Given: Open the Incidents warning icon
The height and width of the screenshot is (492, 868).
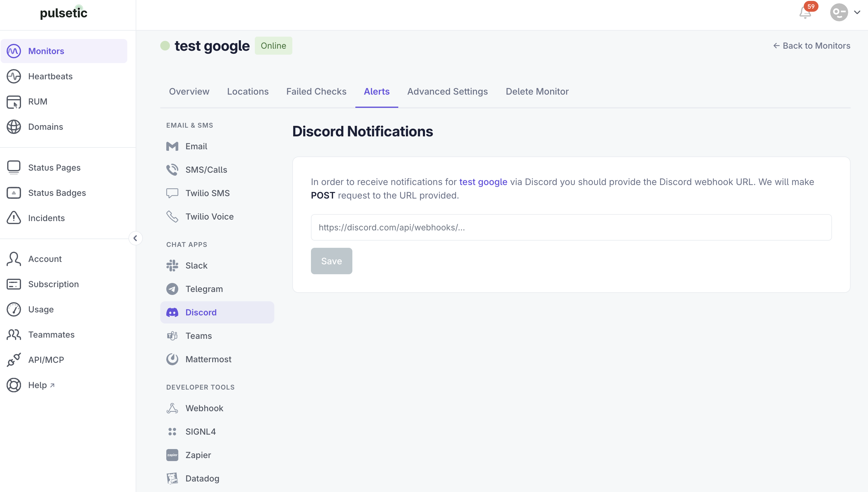Looking at the screenshot, I should [14, 218].
